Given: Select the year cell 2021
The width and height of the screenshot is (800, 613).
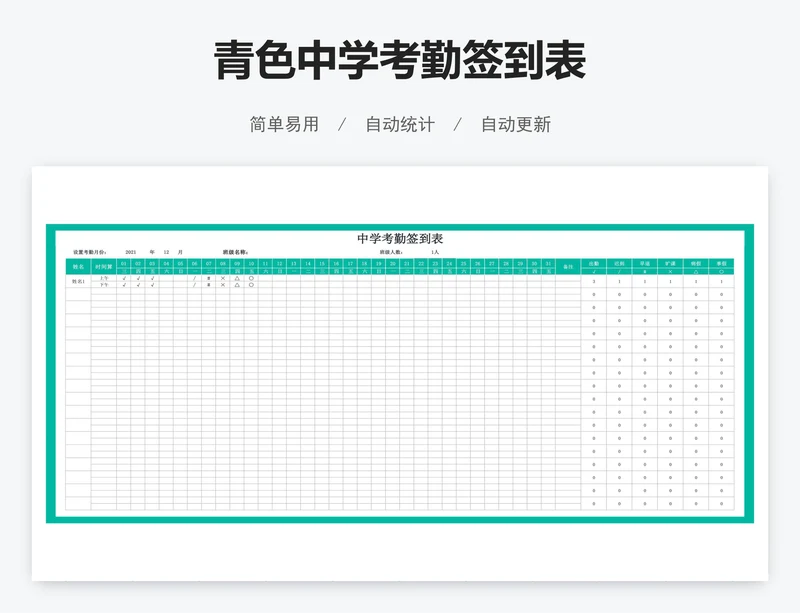Looking at the screenshot, I should 131,252.
